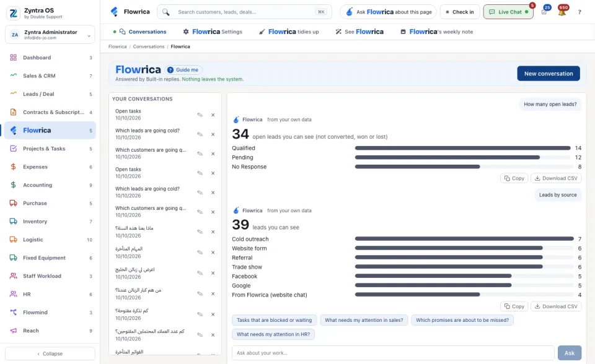The height and width of the screenshot is (364, 595).
Task: Copy the leads by source result
Action: [x=514, y=306]
